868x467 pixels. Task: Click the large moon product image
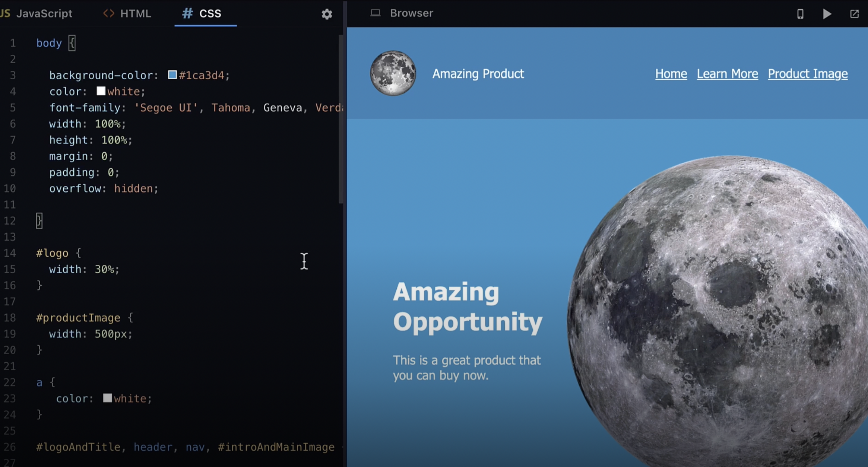tap(717, 311)
